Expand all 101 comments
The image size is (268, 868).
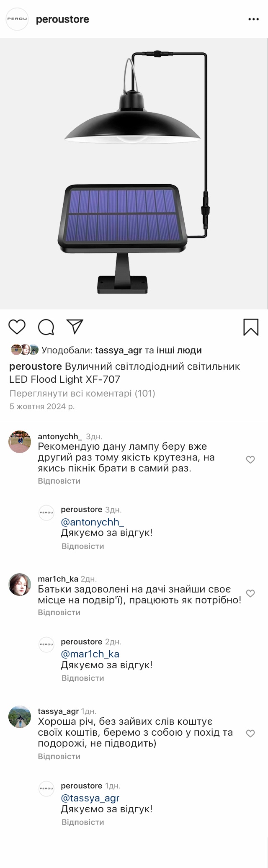pos(82,393)
